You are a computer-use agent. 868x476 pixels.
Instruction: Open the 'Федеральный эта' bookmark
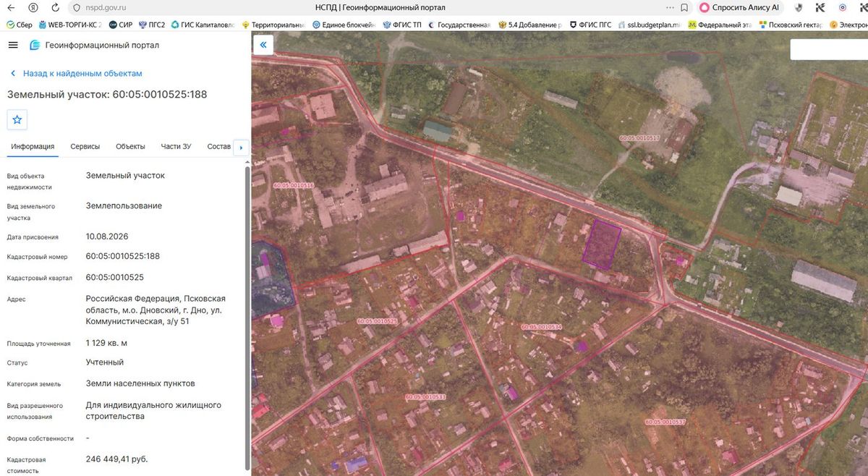click(x=720, y=25)
